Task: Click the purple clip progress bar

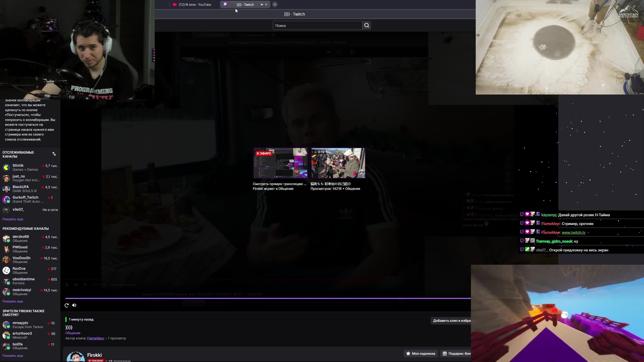Action: pos(268,298)
